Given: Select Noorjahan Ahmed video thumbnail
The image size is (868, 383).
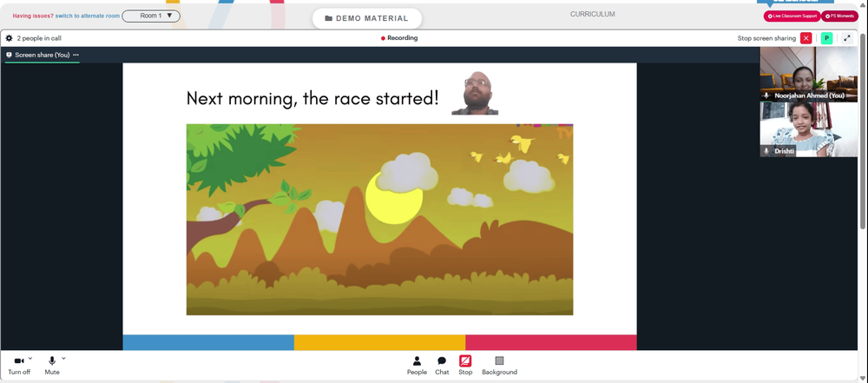Looking at the screenshot, I should 808,74.
